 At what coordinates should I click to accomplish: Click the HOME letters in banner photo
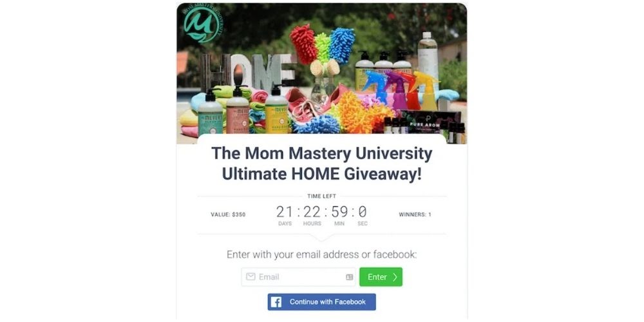click(248, 71)
